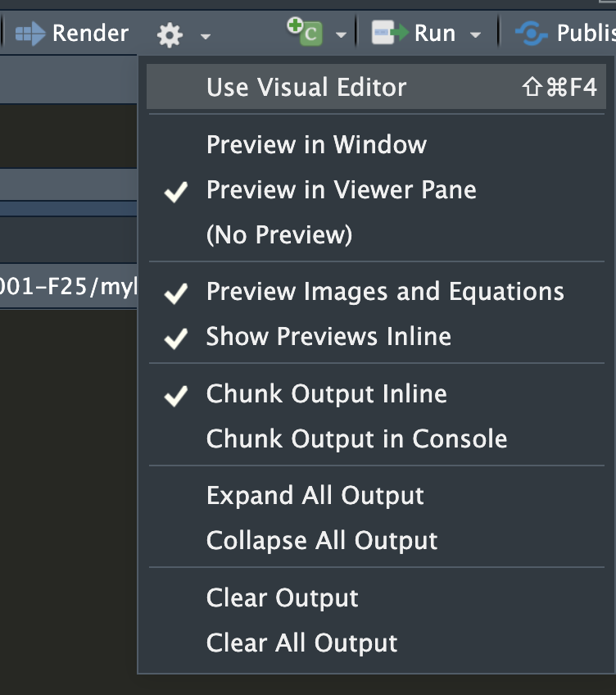Choose Clear Output from menu
616x695 pixels.
click(282, 598)
